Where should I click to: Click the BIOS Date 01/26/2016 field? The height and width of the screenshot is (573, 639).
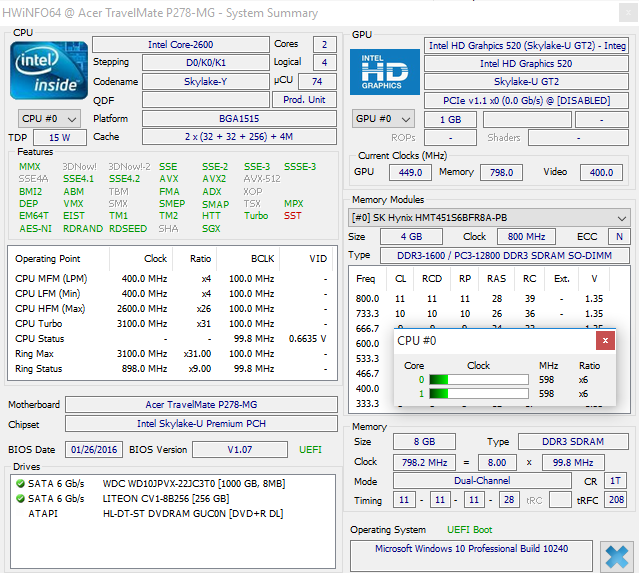tap(94, 450)
